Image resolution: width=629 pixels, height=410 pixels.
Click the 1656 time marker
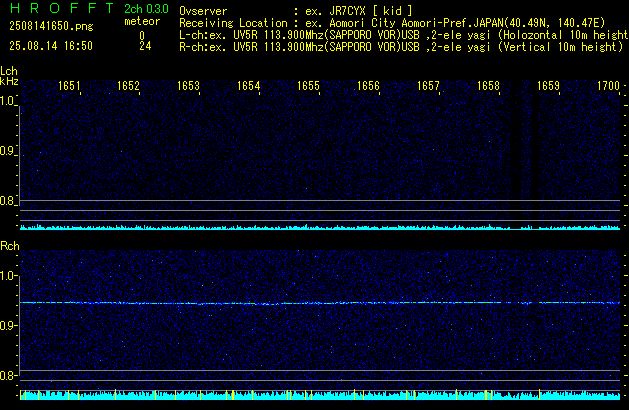click(368, 86)
